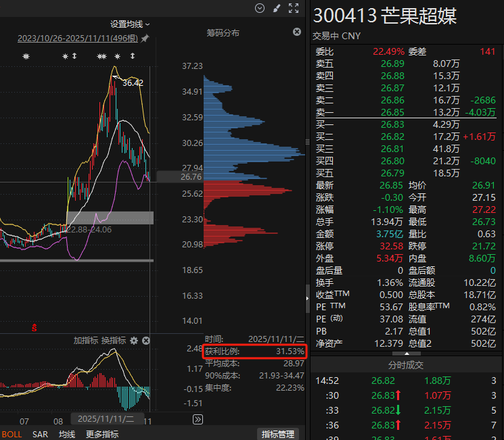Open indicator settings gear icon
504x440 pixels.
pyautogui.click(x=134, y=341)
